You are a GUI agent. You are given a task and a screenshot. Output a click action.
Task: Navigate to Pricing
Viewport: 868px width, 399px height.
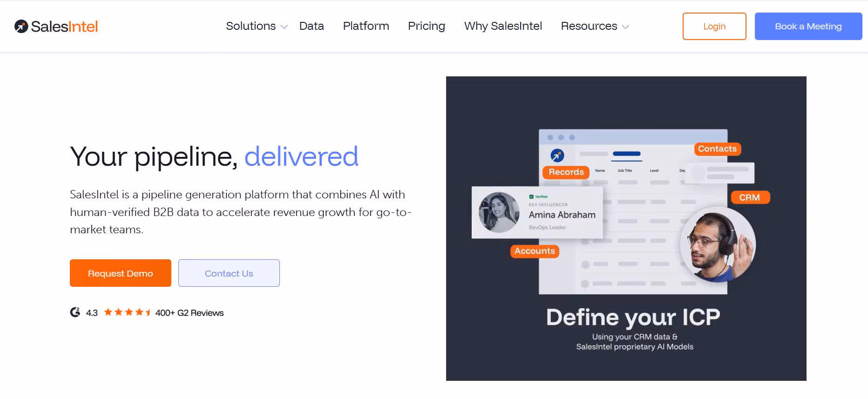(x=427, y=26)
